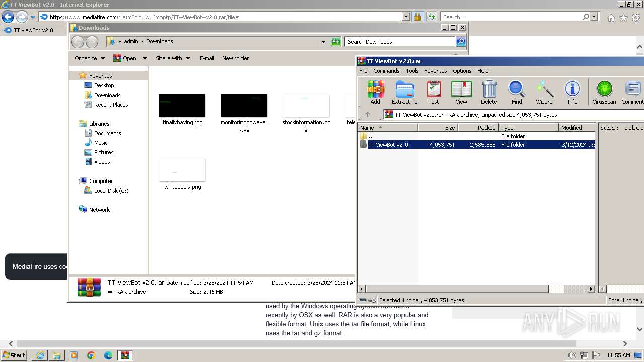The image size is (644, 362).
Task: Refresh the page in Internet Explorer
Action: click(431, 17)
